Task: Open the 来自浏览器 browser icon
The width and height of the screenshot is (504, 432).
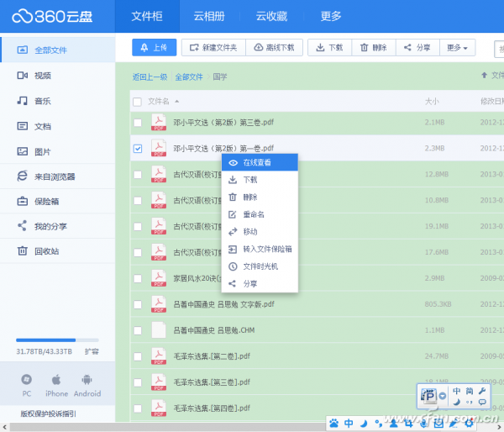Action: (x=22, y=176)
